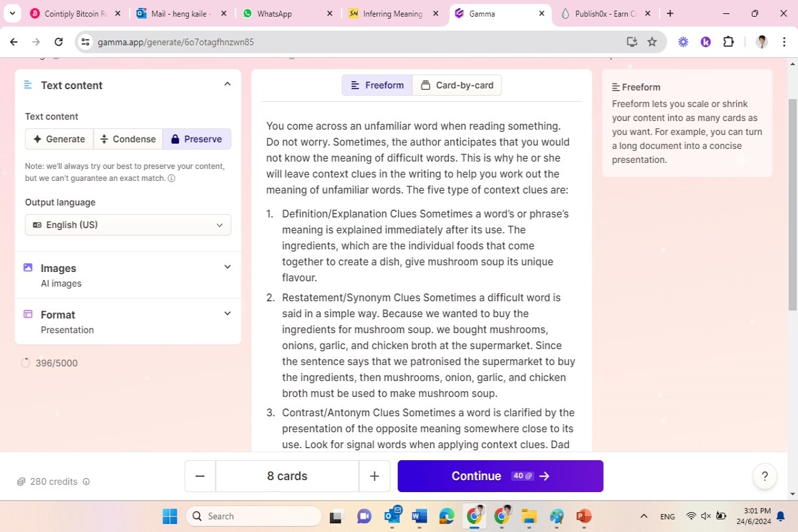Switch to the WhatsApp browser tab
798x532 pixels.
288,13
